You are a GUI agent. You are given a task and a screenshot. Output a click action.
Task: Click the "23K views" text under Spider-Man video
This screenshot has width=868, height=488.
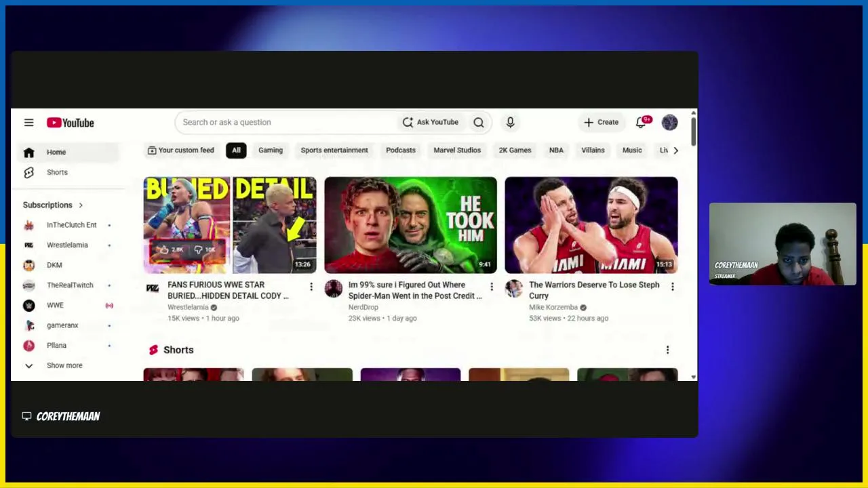364,318
